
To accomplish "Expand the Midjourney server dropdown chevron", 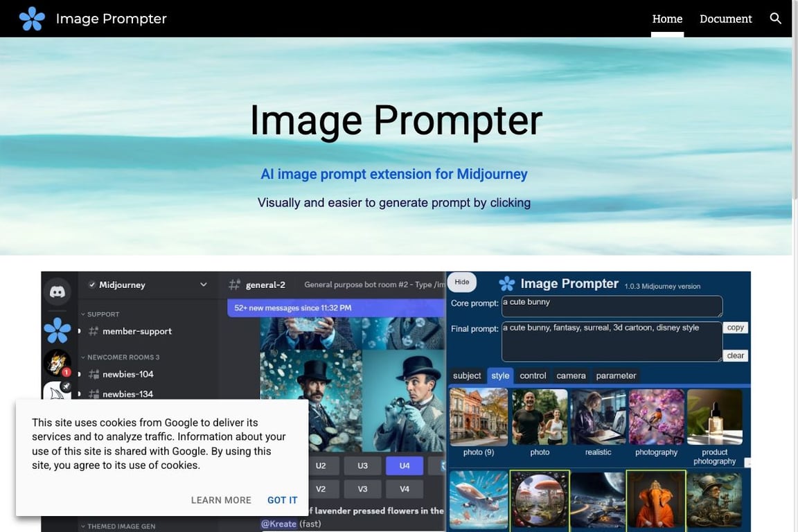I will click(204, 285).
